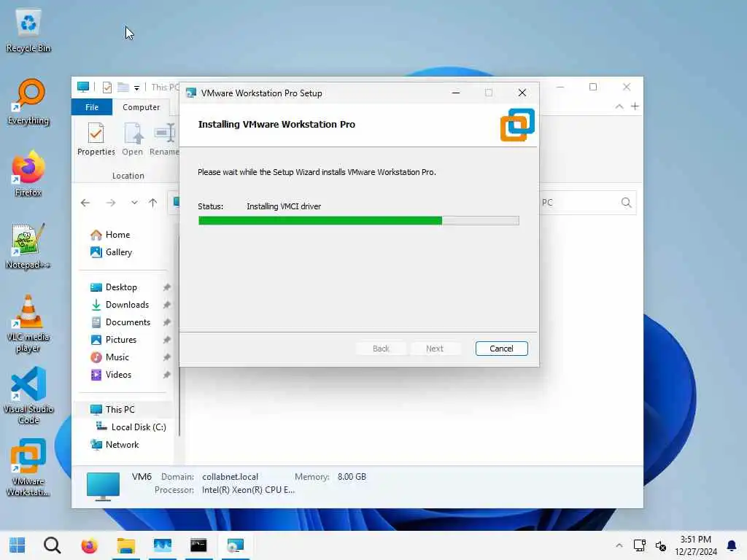Unpin Videos using its pin icon
The width and height of the screenshot is (747, 560).
[x=167, y=375]
